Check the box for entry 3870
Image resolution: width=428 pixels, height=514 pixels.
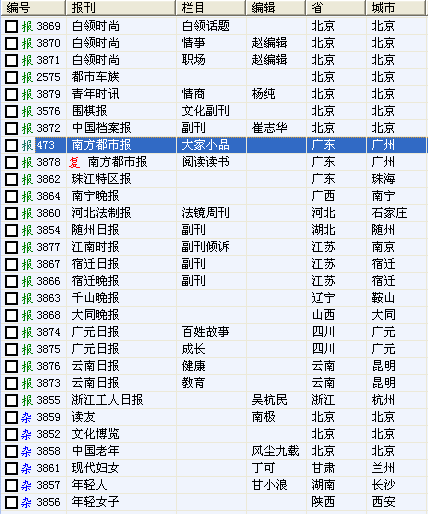coord(12,43)
